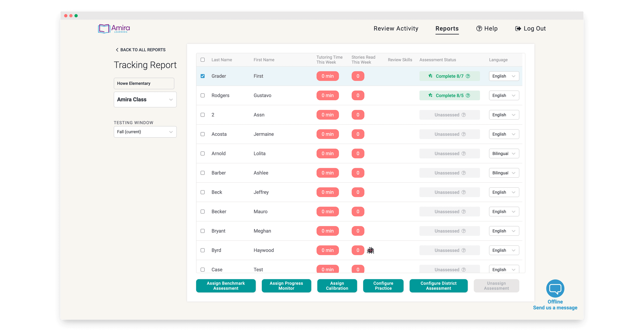
Task: Click the Howe Elementary school field
Action: (144, 83)
